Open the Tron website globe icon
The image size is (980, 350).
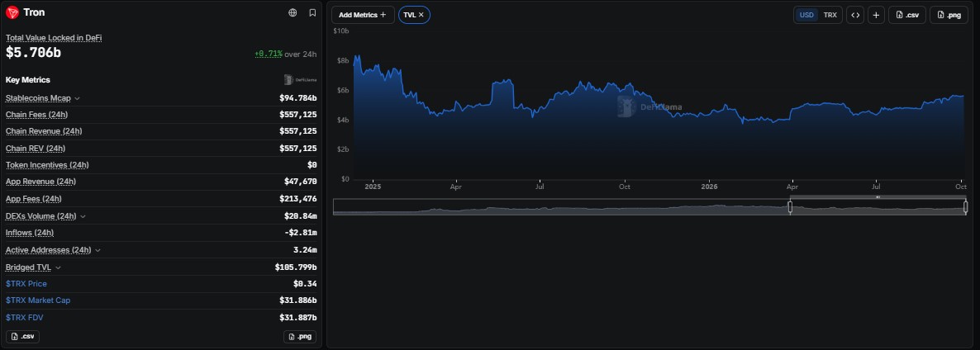pyautogui.click(x=293, y=12)
